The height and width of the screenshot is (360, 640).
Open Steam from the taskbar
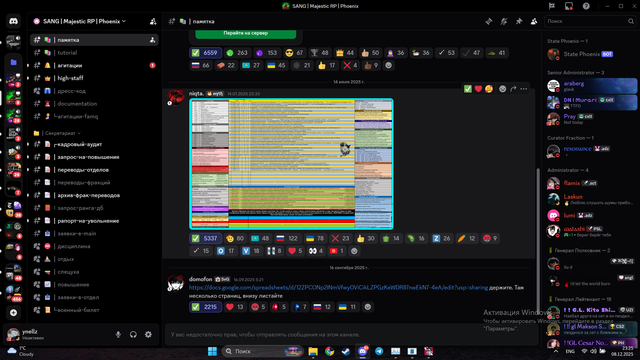pyautogui.click(x=346, y=351)
